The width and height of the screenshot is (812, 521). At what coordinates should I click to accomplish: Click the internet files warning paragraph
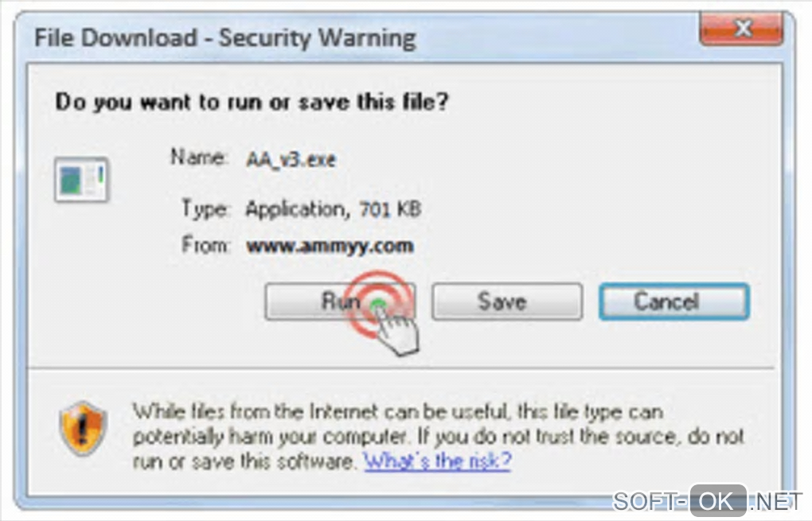438,436
